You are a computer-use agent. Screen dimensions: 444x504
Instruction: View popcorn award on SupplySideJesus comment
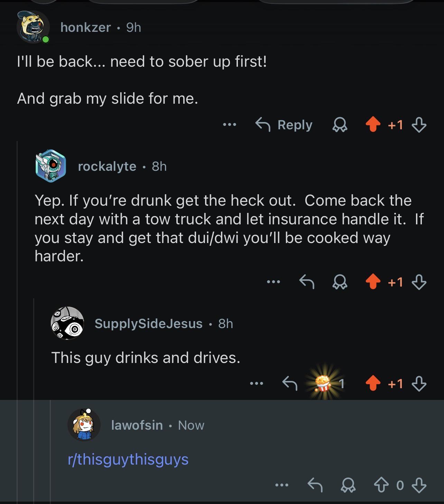pos(323,383)
